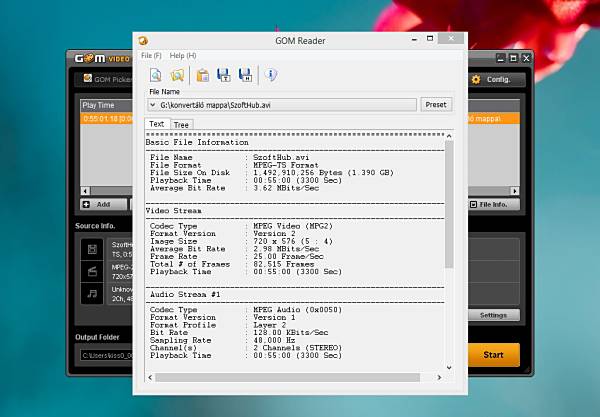Click 'MPEG Video (MPG2)' codec value
Viewport: 600px width, 417px height.
pyautogui.click(x=293, y=226)
